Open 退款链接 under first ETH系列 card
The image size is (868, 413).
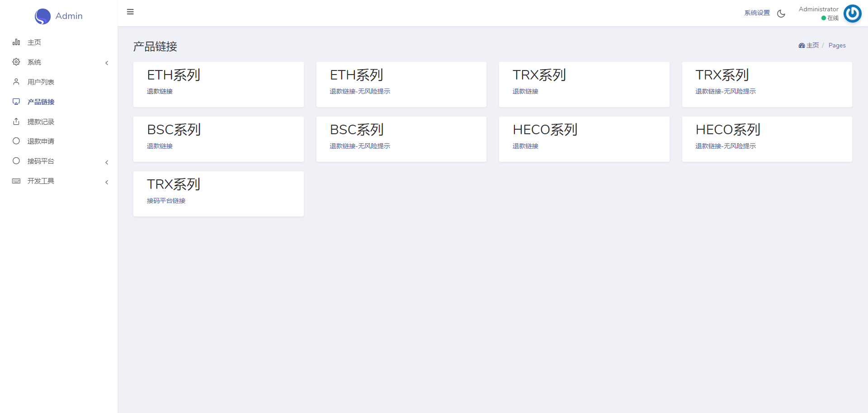(160, 91)
